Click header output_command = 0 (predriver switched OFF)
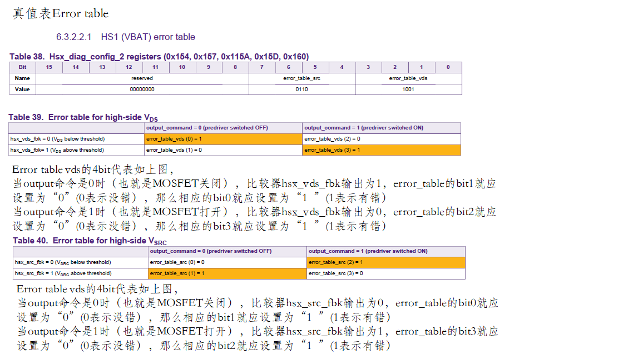Image resolution: width=643 pixels, height=364 pixels. tap(209, 128)
